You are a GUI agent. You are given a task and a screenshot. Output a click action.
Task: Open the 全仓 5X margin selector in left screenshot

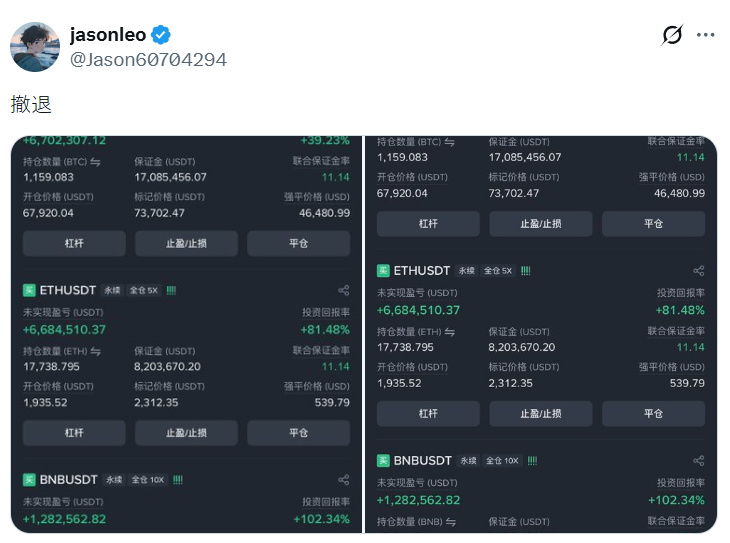pos(147,290)
